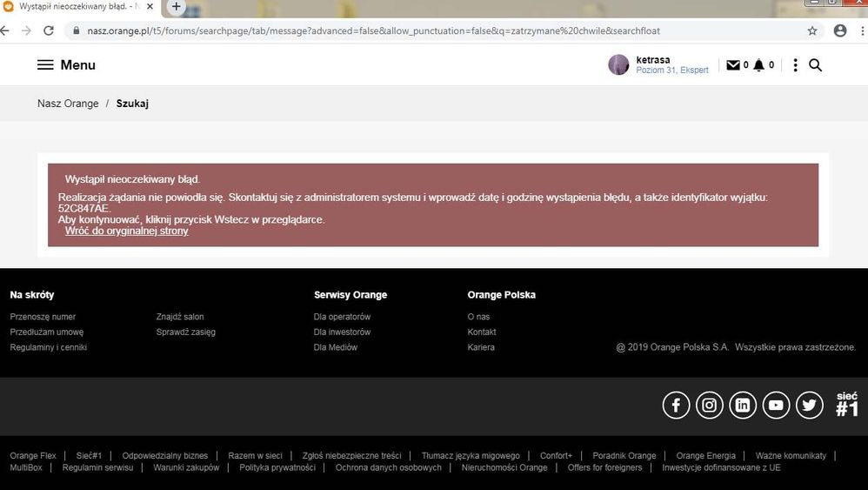Open 'Regulamin serwisu' footer link
The width and height of the screenshot is (868, 490).
click(x=97, y=467)
